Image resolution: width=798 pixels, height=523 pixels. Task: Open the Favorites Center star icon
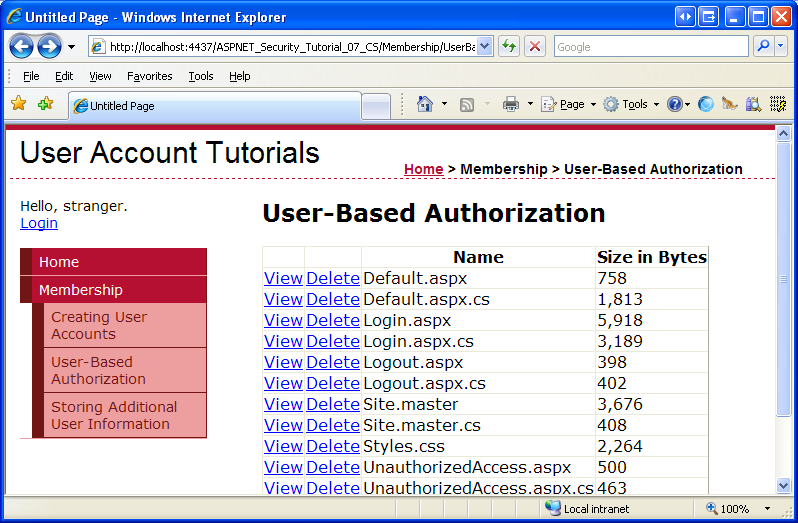click(19, 103)
